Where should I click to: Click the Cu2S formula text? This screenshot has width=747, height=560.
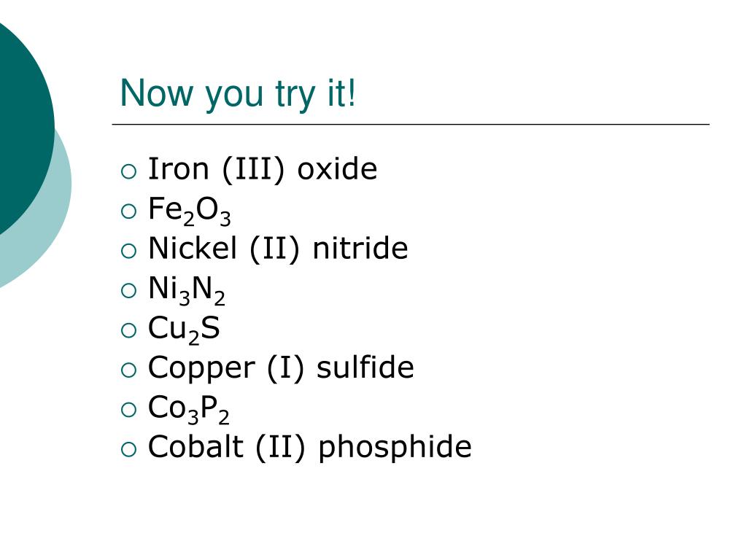pos(184,330)
